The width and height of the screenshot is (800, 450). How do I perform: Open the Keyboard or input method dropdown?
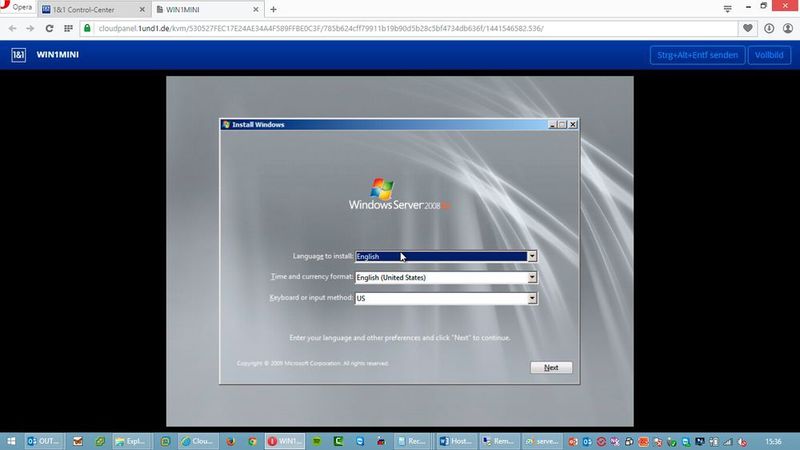coord(532,298)
